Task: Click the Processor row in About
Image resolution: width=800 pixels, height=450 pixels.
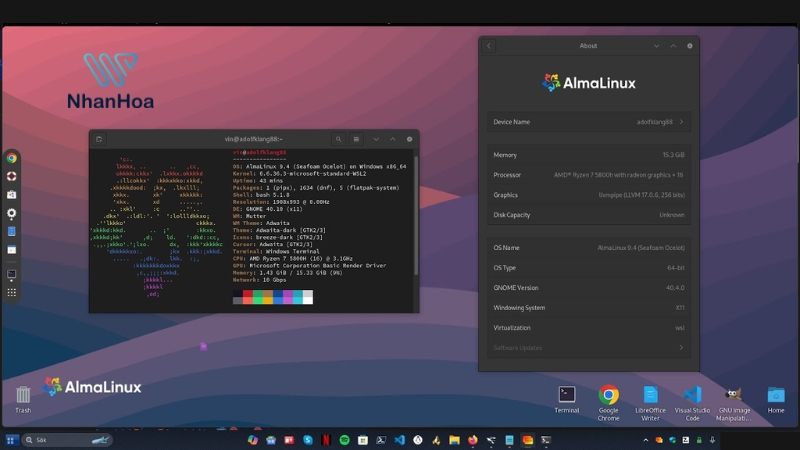Action: (x=589, y=175)
